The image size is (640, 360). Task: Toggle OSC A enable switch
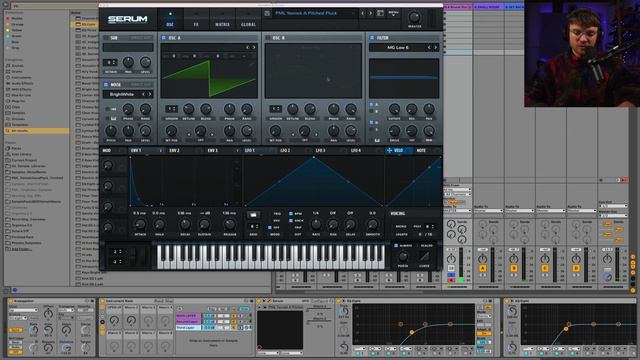164,38
